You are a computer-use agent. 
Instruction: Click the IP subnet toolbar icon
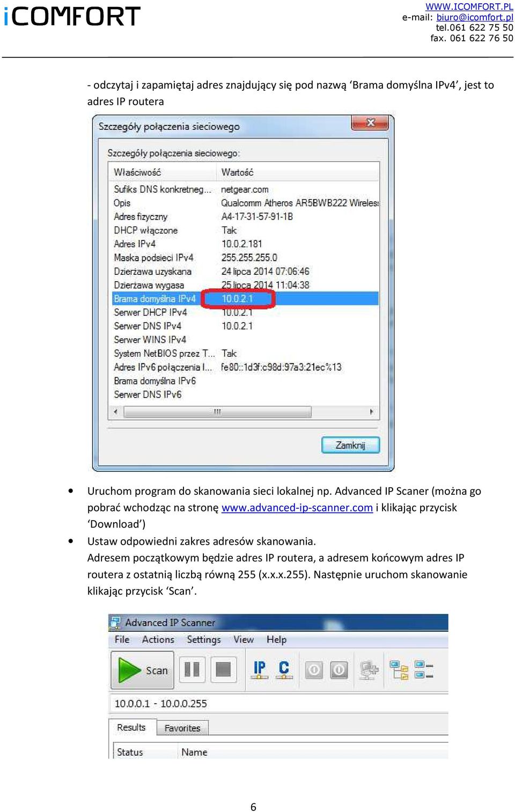click(x=260, y=670)
